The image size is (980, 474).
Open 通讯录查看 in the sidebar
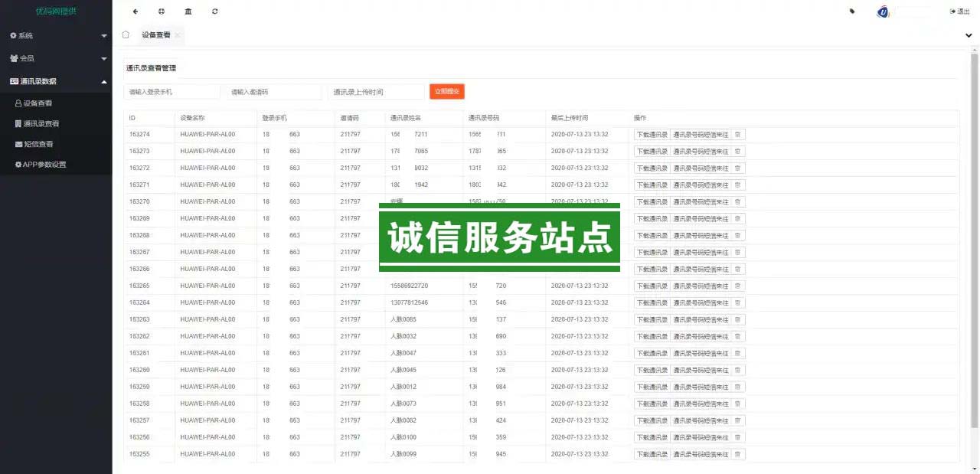pyautogui.click(x=41, y=123)
